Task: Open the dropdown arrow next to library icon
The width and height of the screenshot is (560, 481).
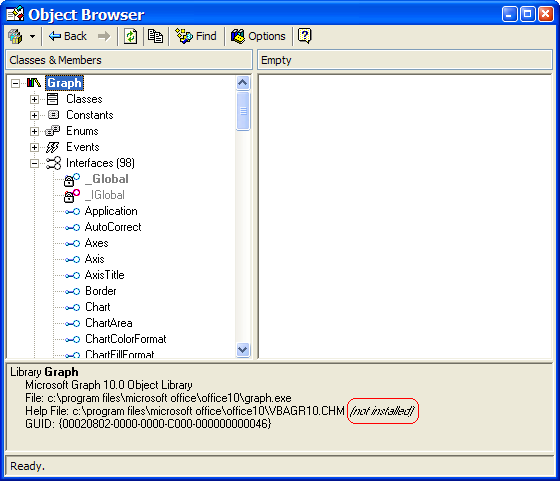Action: [x=32, y=36]
